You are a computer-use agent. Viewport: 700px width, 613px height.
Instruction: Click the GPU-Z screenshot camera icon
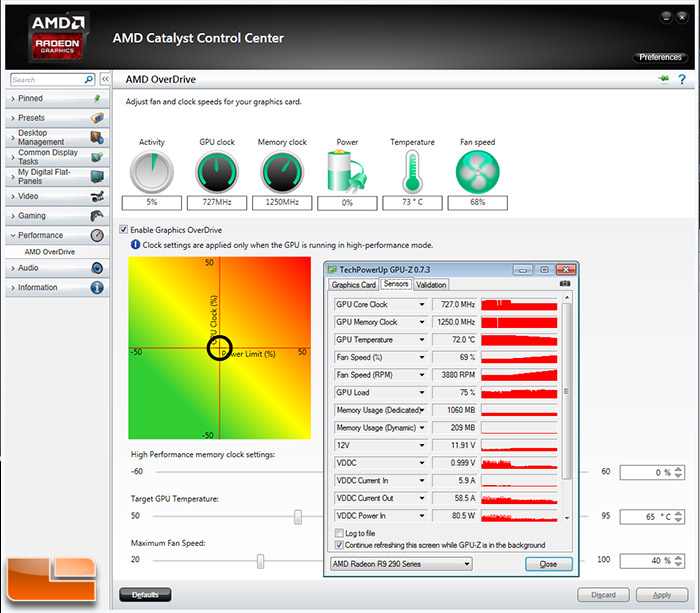(565, 284)
